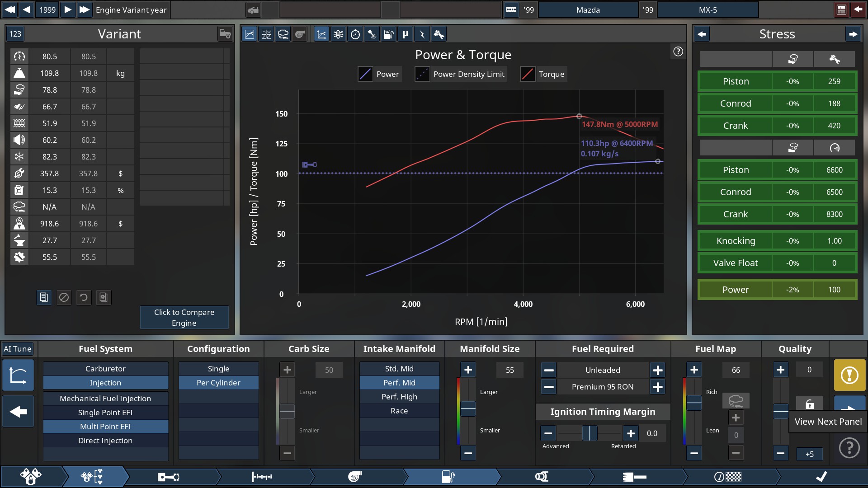Go to previous Stress panel with left arrow
The image size is (868, 488).
701,34
